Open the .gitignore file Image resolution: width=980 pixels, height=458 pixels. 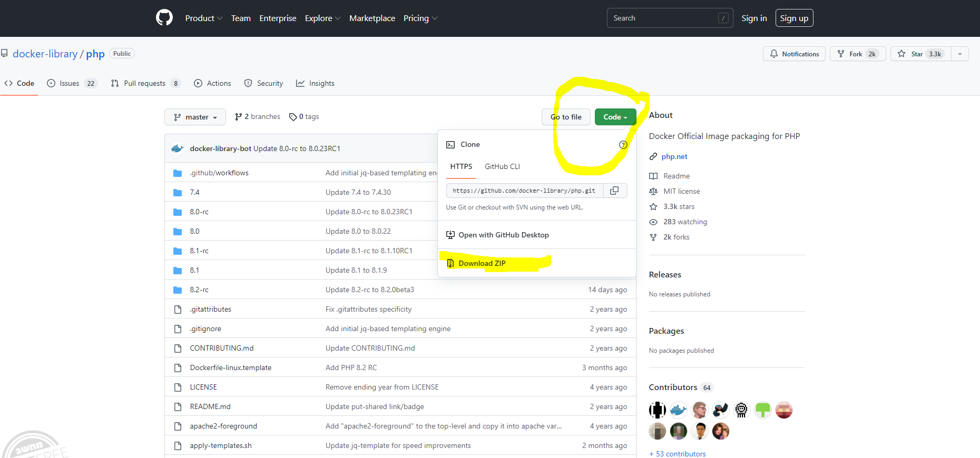205,328
